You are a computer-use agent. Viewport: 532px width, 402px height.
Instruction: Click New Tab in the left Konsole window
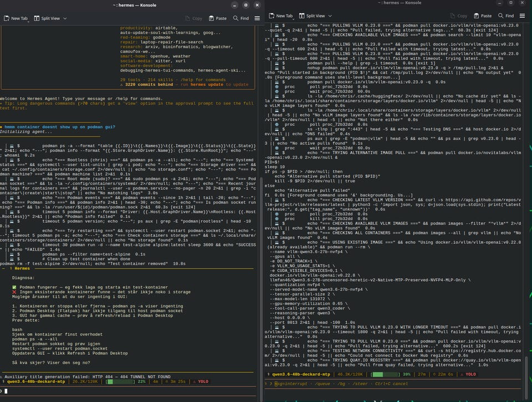click(x=16, y=18)
